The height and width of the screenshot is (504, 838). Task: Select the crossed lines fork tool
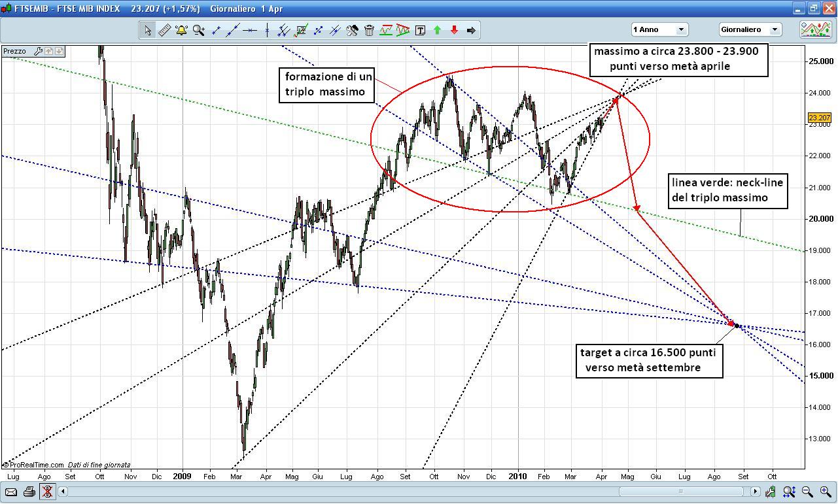336,30
